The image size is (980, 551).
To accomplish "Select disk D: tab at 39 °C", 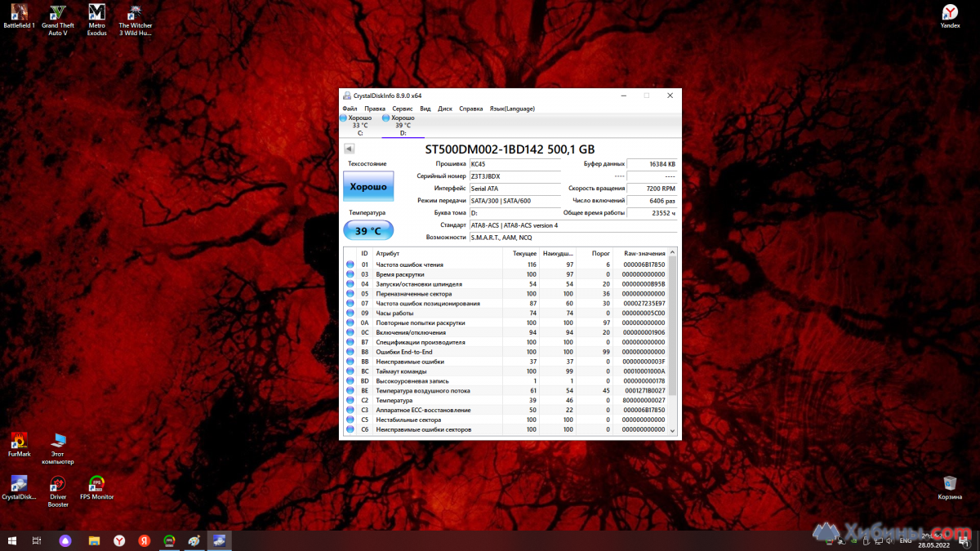I will [x=403, y=125].
